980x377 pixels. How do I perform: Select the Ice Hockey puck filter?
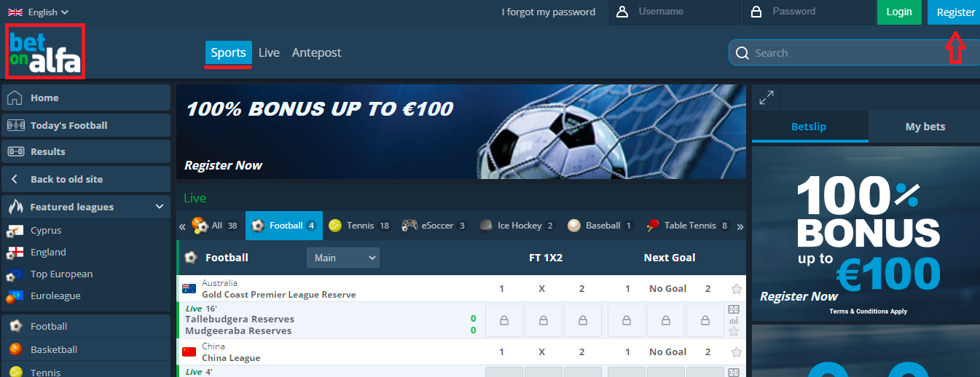pyautogui.click(x=517, y=226)
